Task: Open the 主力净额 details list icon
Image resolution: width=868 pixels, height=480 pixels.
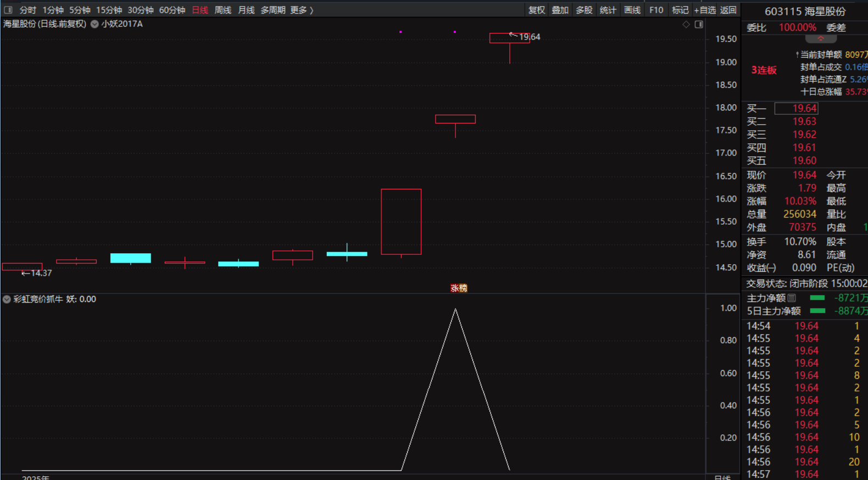Action: coord(792,298)
